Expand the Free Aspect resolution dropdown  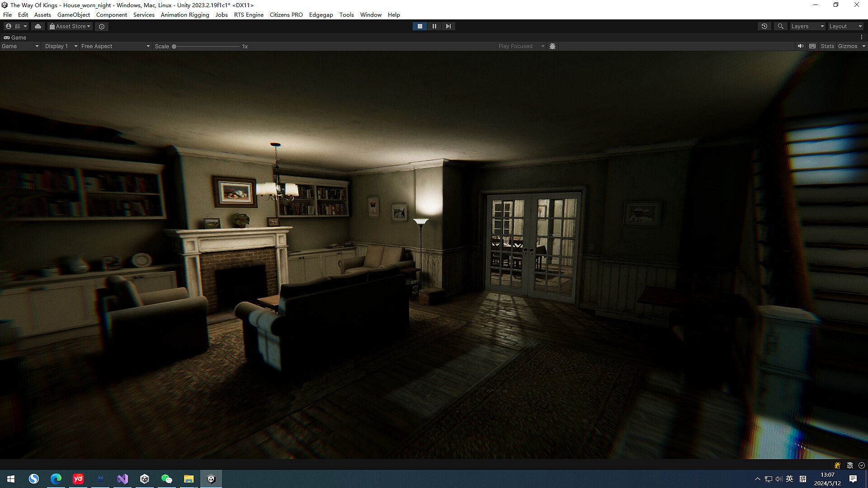point(115,46)
